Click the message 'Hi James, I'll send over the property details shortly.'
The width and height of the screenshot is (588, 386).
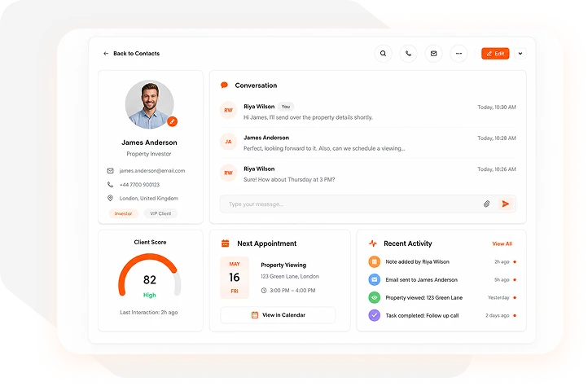click(x=308, y=117)
